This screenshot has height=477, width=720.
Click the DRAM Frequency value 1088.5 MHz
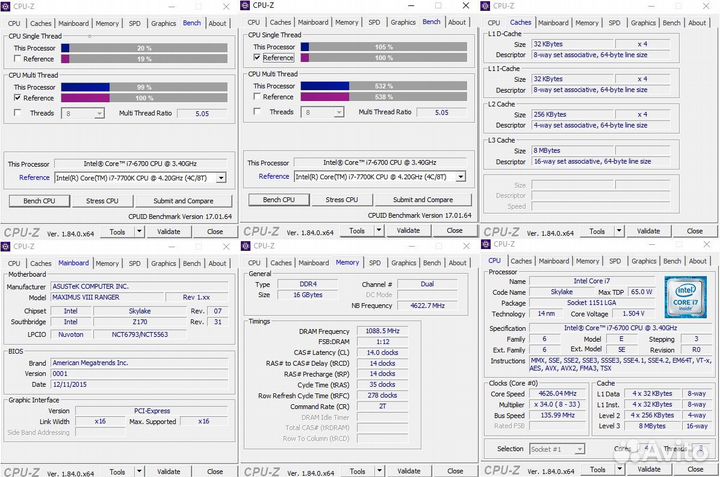click(382, 331)
